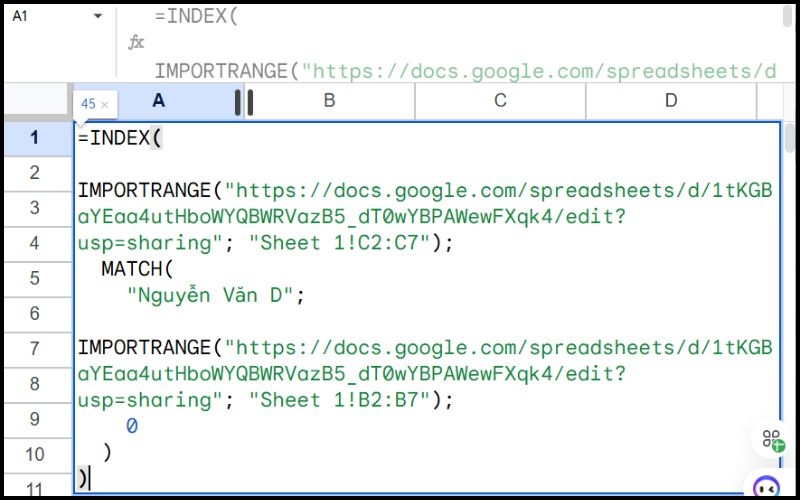
Task: Select column A header
Action: (x=158, y=101)
